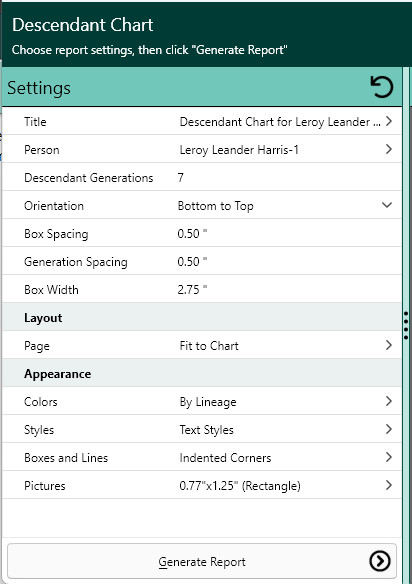412x584 pixels.
Task: Expand the Orientation dropdown arrow
Action: point(387,205)
